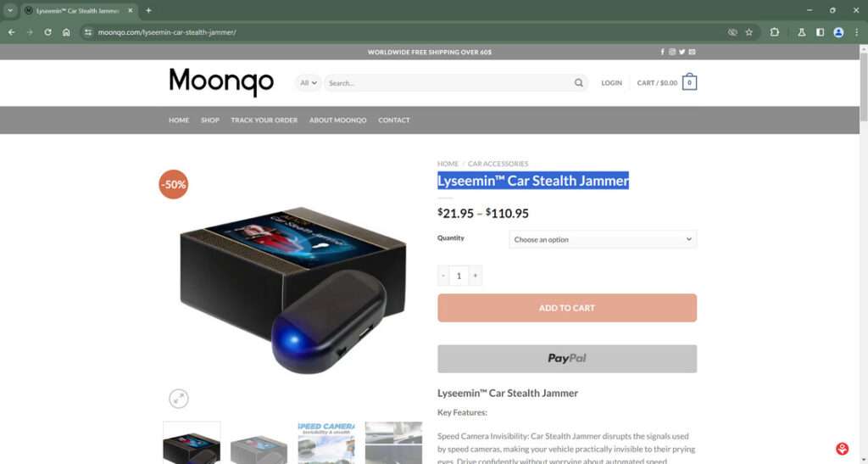Viewport: 868px width, 464px height.
Task: Open the Instagram icon in top bar
Action: click(672, 52)
